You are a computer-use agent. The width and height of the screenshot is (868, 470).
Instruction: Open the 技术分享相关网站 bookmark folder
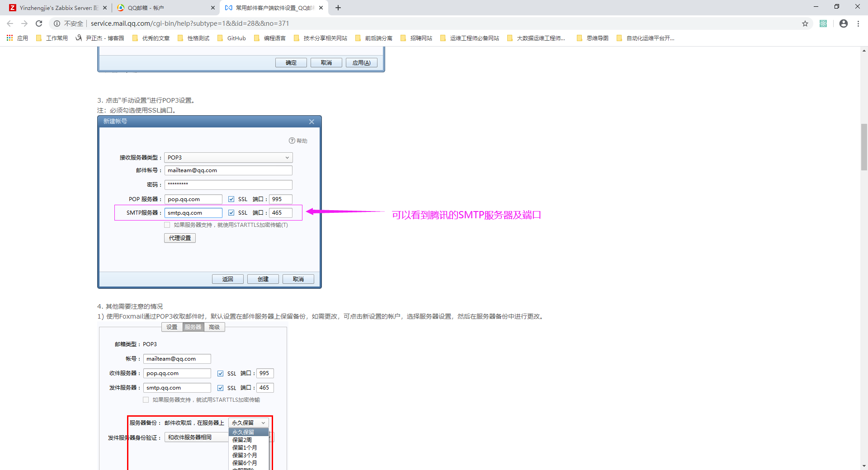pos(321,38)
